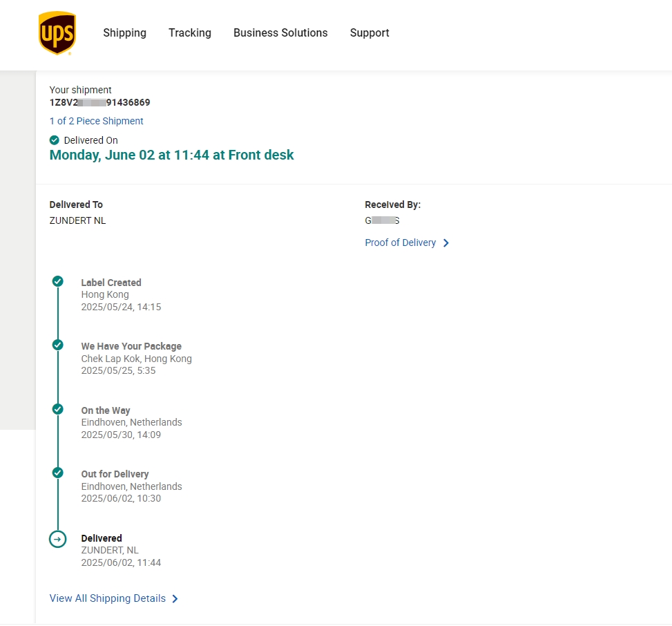
Task: Click the 2025/05/30, 14:09 timestamp
Action: click(122, 435)
